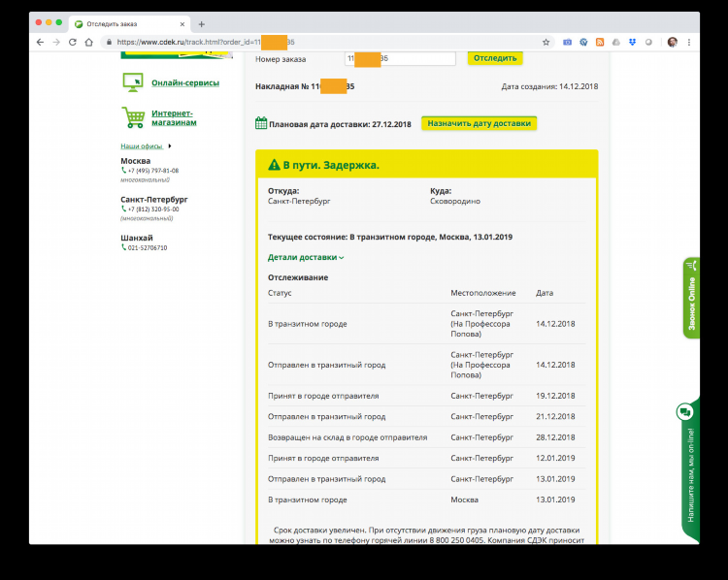Open the Chrome three-dot menu

pyautogui.click(x=689, y=43)
